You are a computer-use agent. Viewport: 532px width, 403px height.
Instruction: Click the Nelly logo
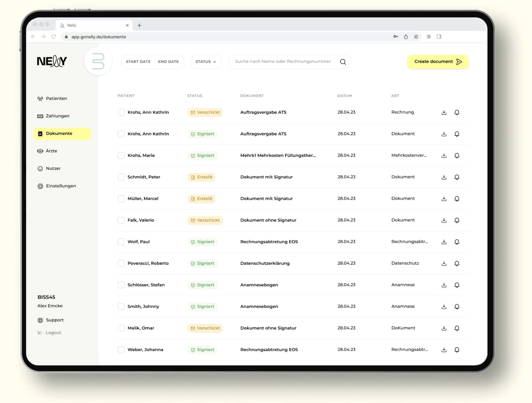(52, 61)
